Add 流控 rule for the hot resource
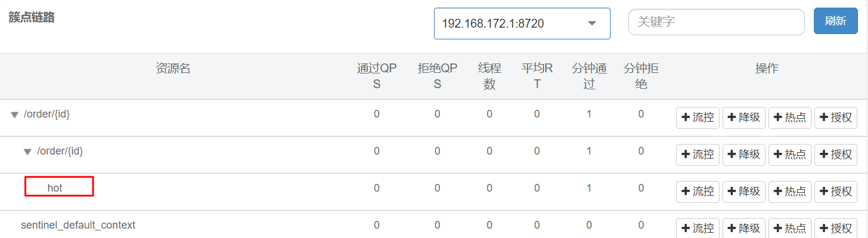This screenshot has height=238, width=868. pyautogui.click(x=697, y=192)
